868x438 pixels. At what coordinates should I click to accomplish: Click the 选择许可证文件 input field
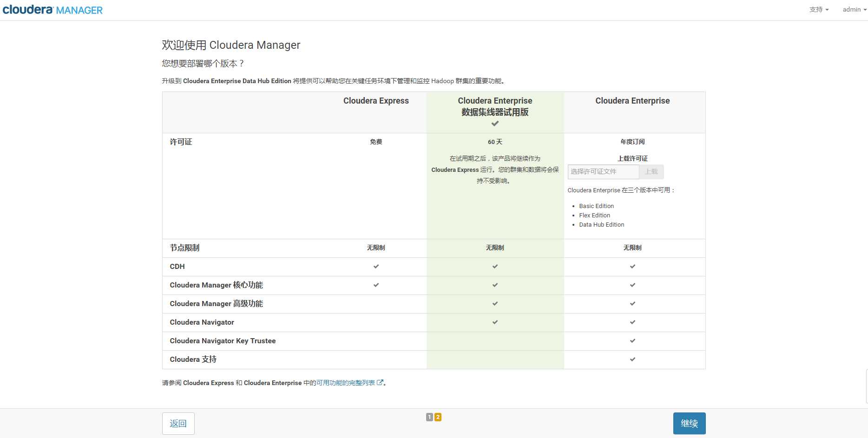click(603, 172)
